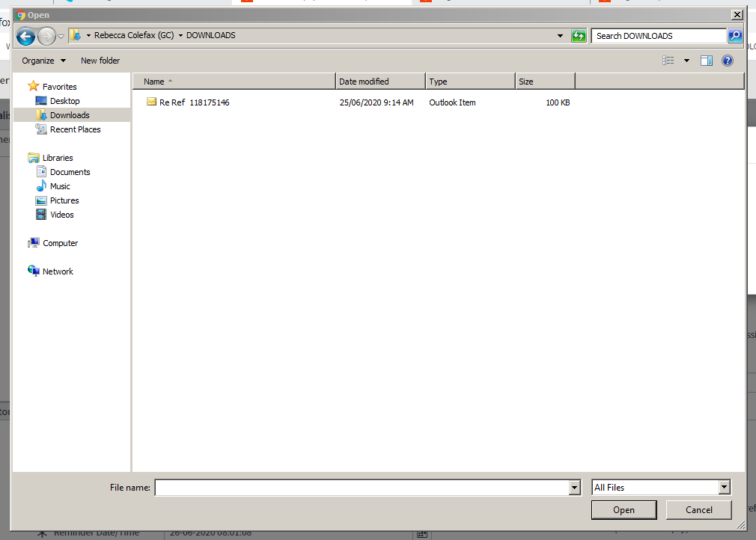Close the Open dialog window
Image resolution: width=756 pixels, height=540 pixels.
(x=737, y=15)
